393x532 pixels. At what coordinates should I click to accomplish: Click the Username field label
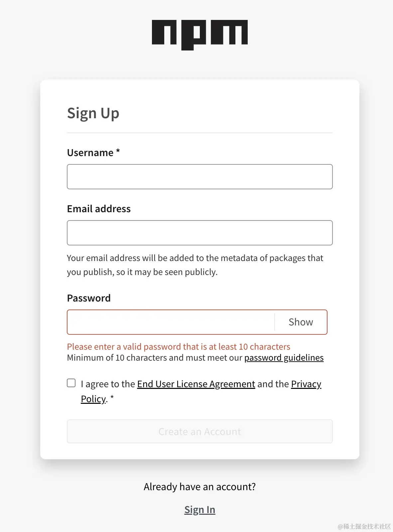90,153
